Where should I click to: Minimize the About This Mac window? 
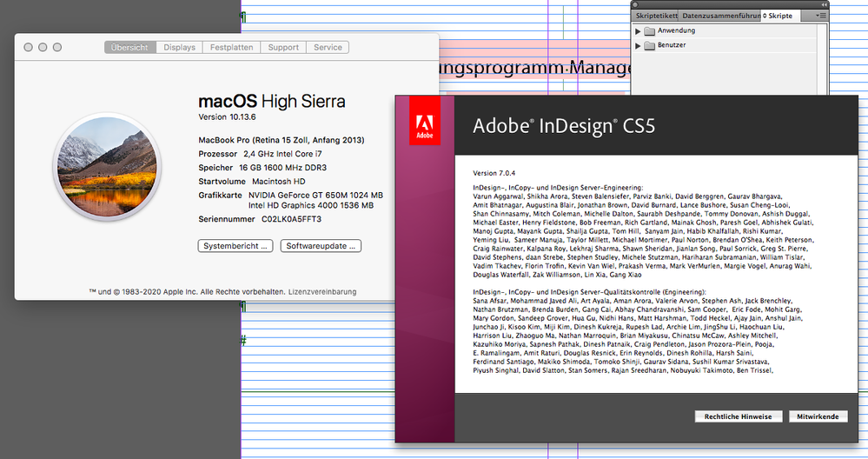[x=43, y=48]
